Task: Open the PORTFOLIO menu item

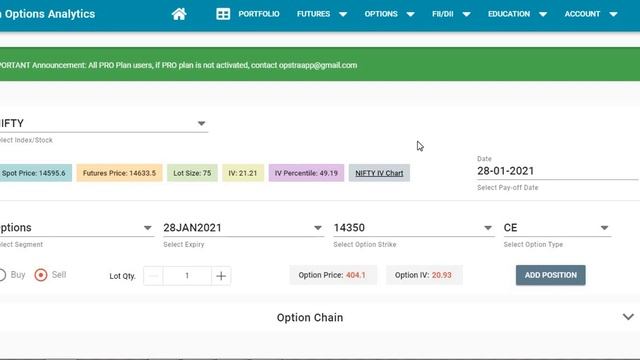Action: pyautogui.click(x=259, y=14)
